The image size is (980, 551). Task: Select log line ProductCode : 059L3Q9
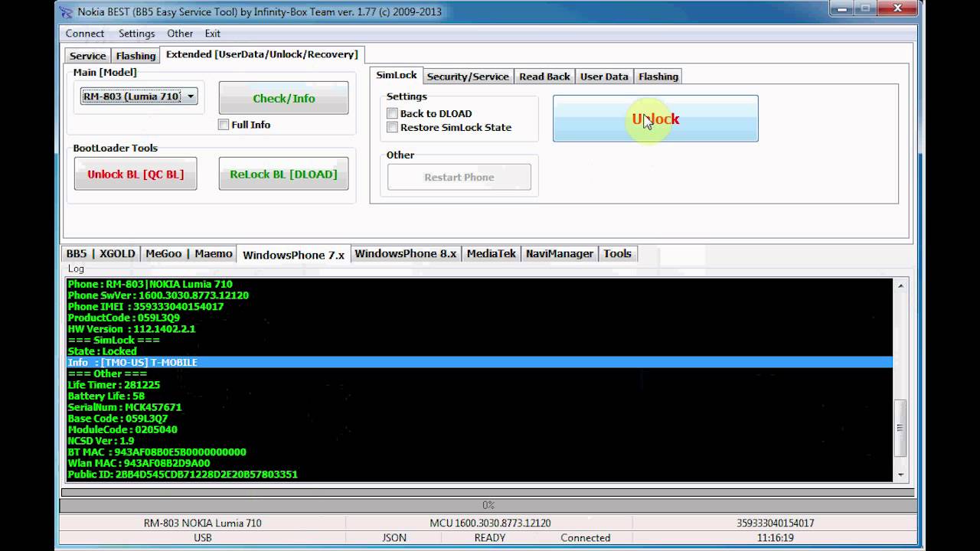click(x=123, y=318)
